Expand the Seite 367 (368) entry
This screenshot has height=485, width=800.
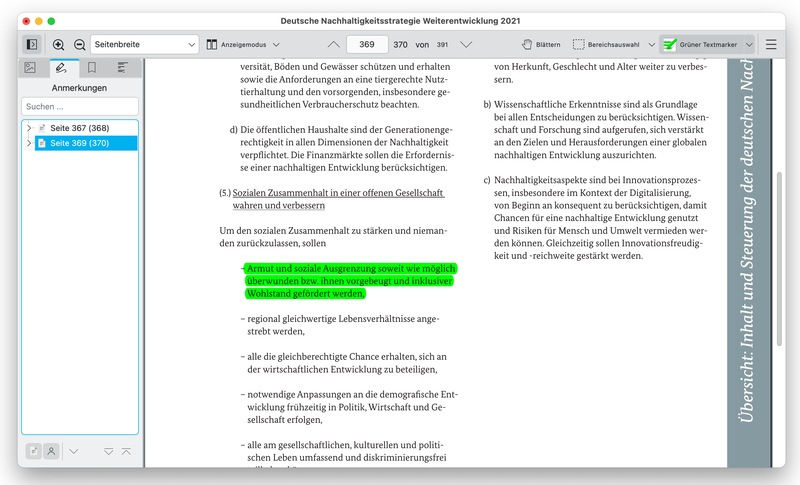point(29,128)
